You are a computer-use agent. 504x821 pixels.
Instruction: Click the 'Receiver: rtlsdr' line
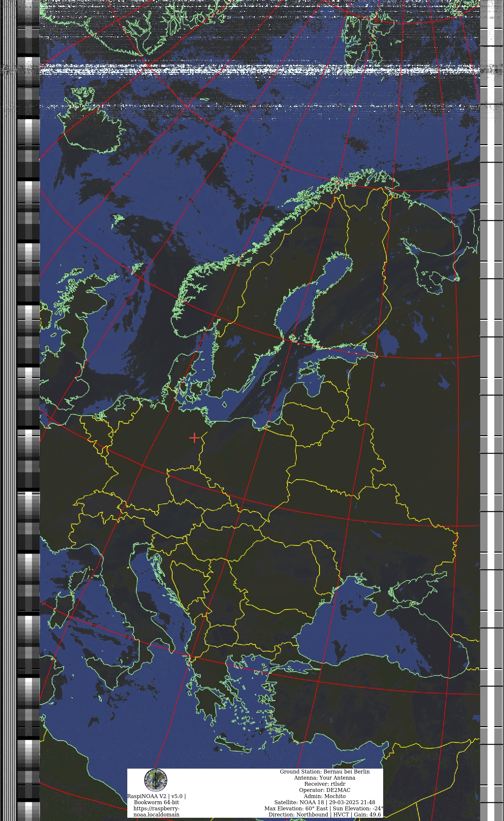pyautogui.click(x=325, y=784)
